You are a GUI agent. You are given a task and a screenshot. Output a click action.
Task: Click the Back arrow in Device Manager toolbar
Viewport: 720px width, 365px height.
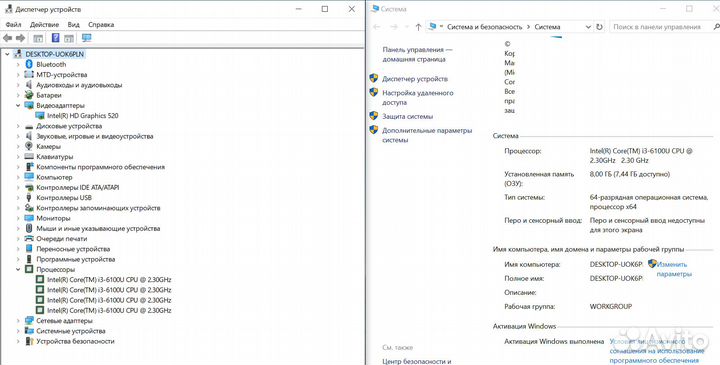pyautogui.click(x=7, y=38)
